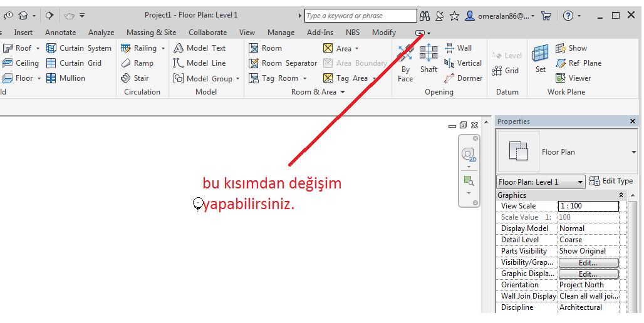Select the Vertical opening tool

[x=463, y=63]
